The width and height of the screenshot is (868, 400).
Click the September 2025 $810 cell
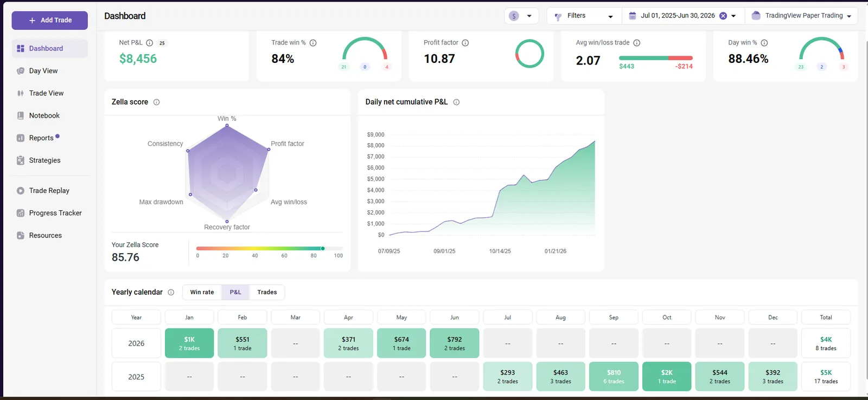click(614, 377)
